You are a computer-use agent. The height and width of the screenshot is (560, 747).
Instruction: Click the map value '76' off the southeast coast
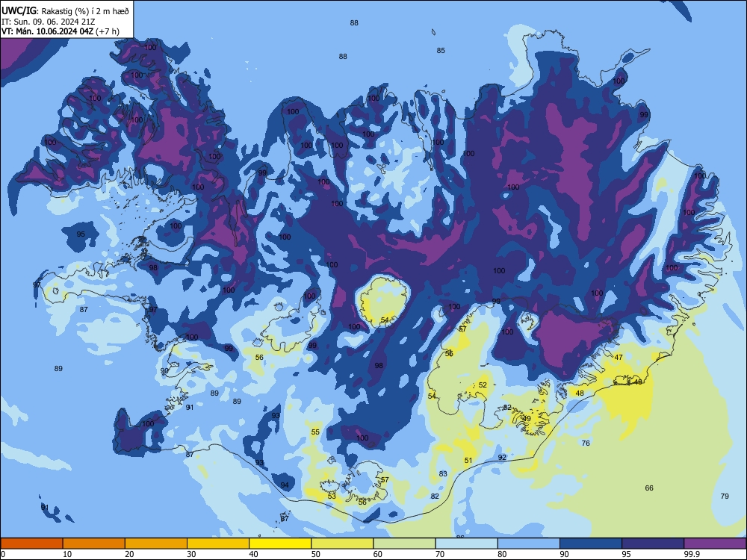click(x=586, y=443)
